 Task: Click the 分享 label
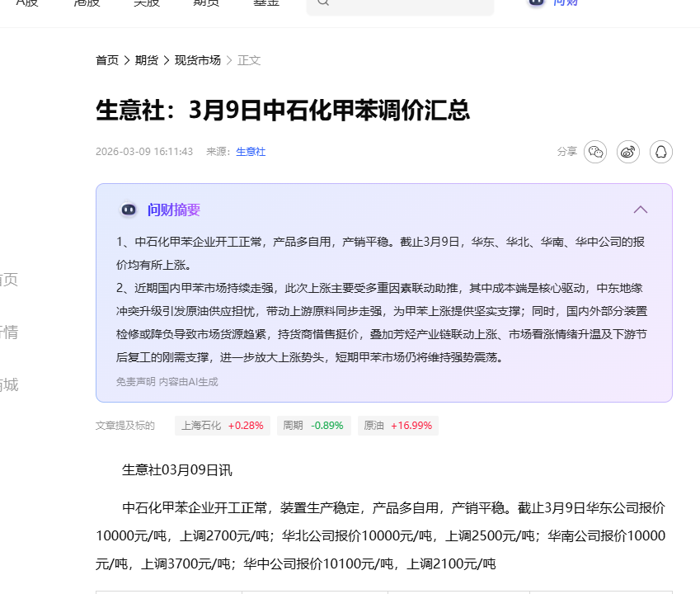(x=567, y=152)
